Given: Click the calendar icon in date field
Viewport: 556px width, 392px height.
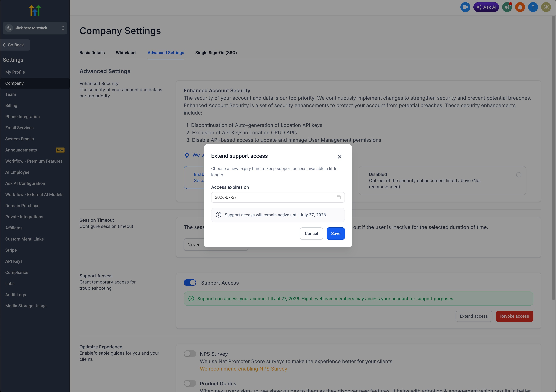Looking at the screenshot, I should [x=338, y=197].
